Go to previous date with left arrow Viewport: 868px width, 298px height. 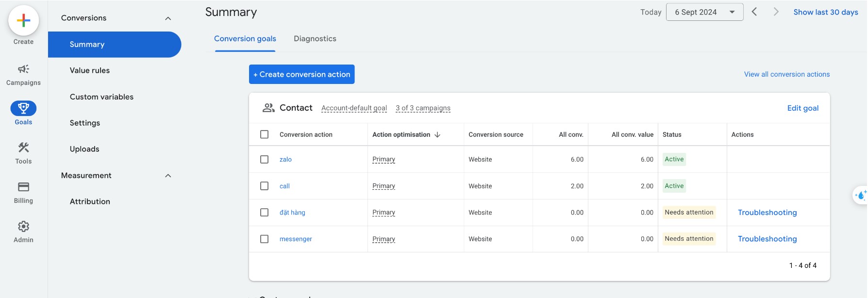754,12
